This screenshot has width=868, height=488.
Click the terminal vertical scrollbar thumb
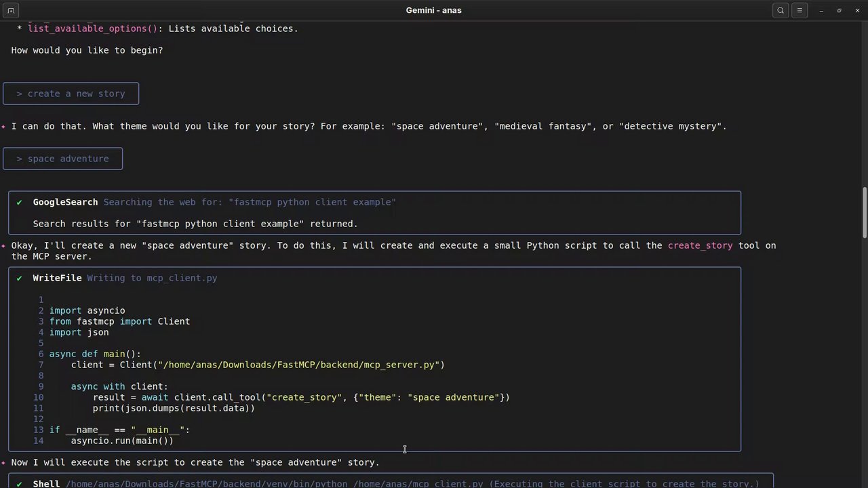(x=864, y=212)
